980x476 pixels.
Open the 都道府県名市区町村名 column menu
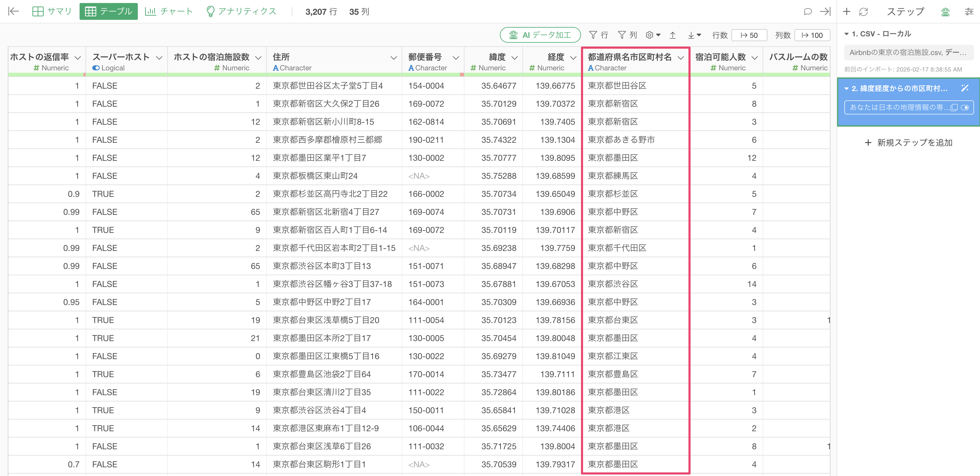(681, 58)
